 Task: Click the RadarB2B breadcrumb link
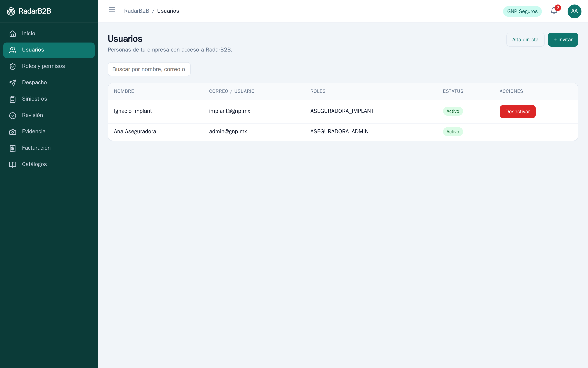pyautogui.click(x=137, y=11)
